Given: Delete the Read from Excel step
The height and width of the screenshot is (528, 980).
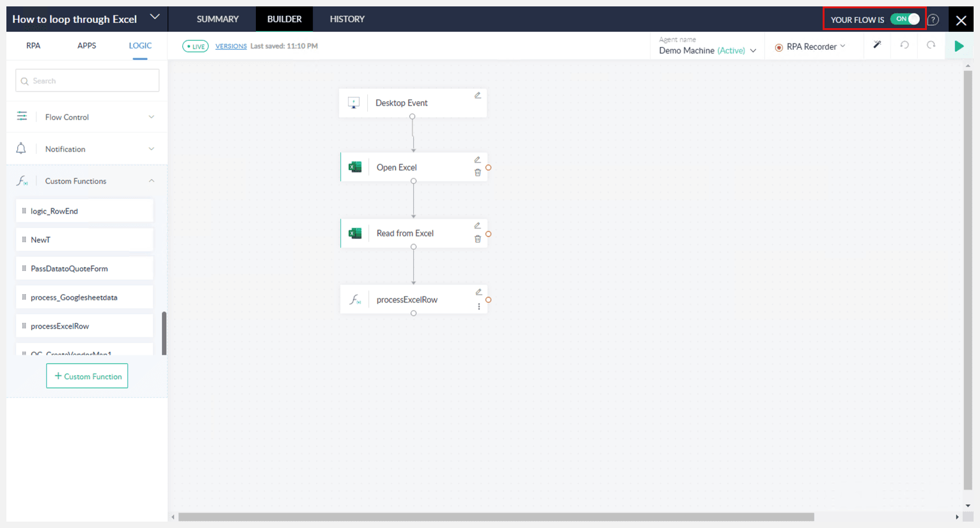Looking at the screenshot, I should tap(478, 239).
